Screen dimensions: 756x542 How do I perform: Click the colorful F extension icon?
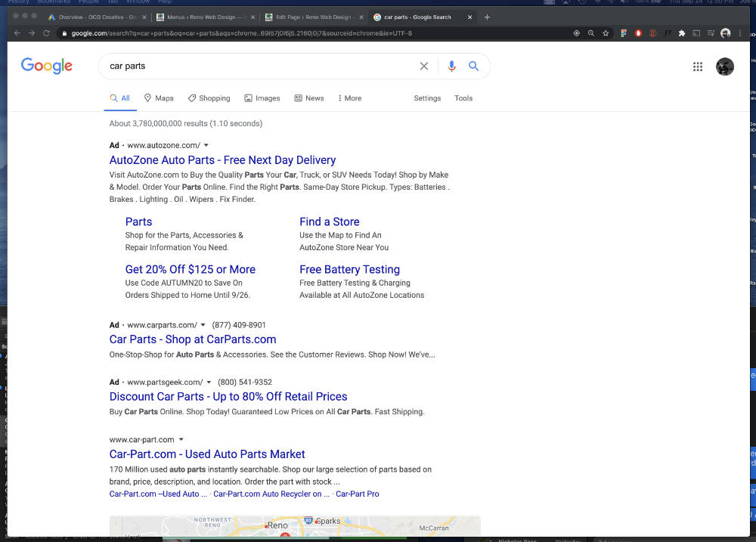[x=624, y=33]
